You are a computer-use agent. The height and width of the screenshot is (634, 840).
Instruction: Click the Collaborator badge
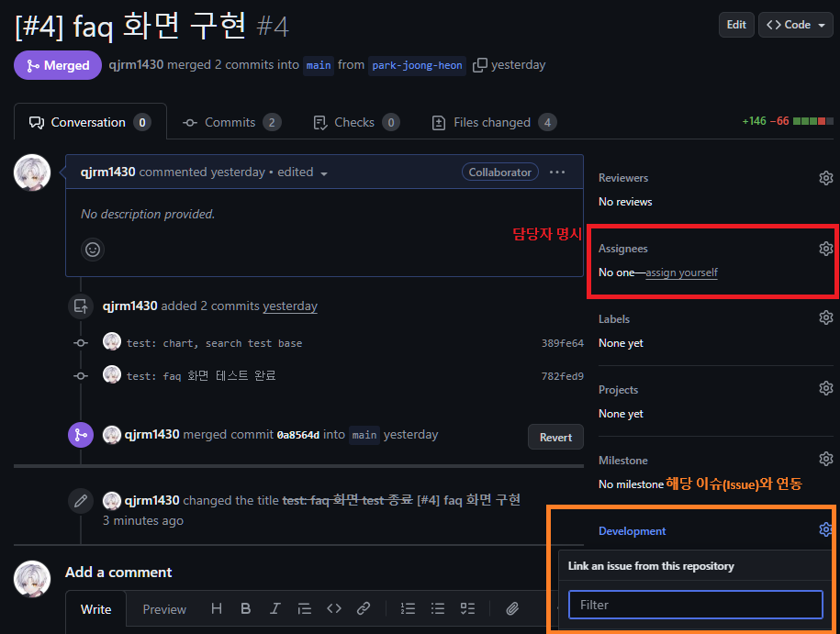click(x=499, y=172)
